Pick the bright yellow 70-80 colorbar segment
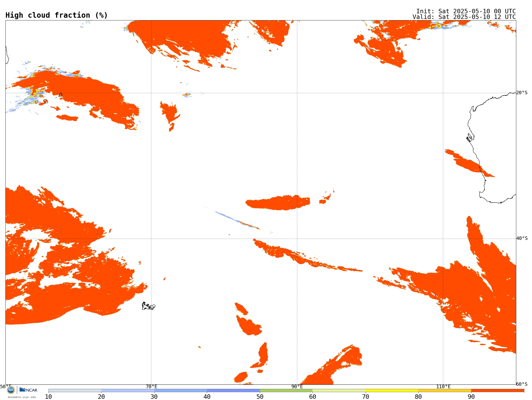Screen dimensions: 532x400 pyautogui.click(x=392, y=391)
